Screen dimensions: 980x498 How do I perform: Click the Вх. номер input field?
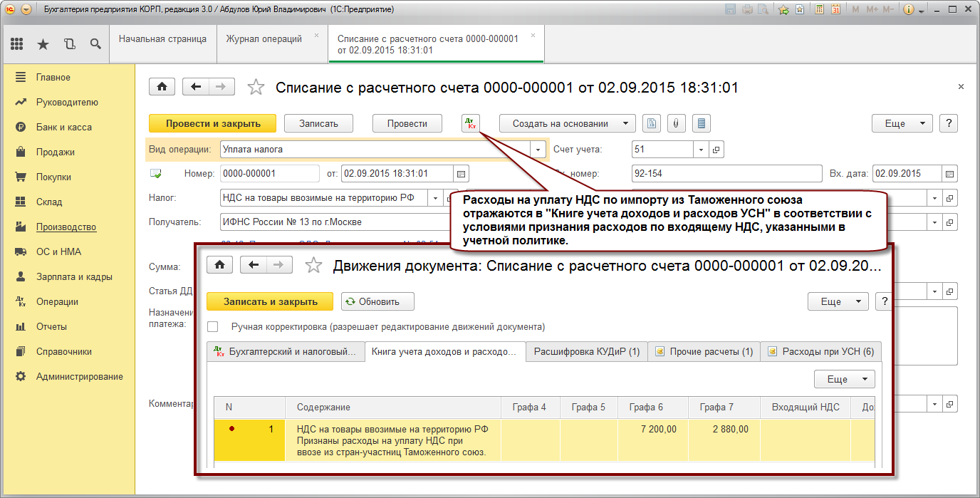[726, 174]
